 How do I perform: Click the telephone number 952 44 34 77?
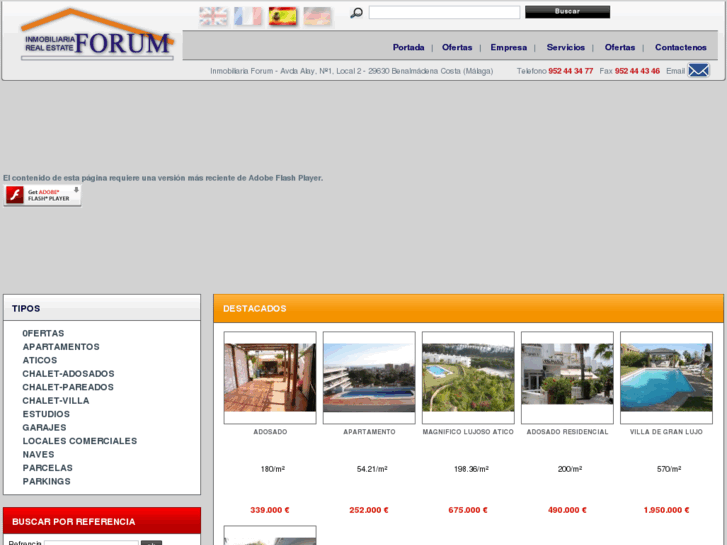click(x=571, y=71)
